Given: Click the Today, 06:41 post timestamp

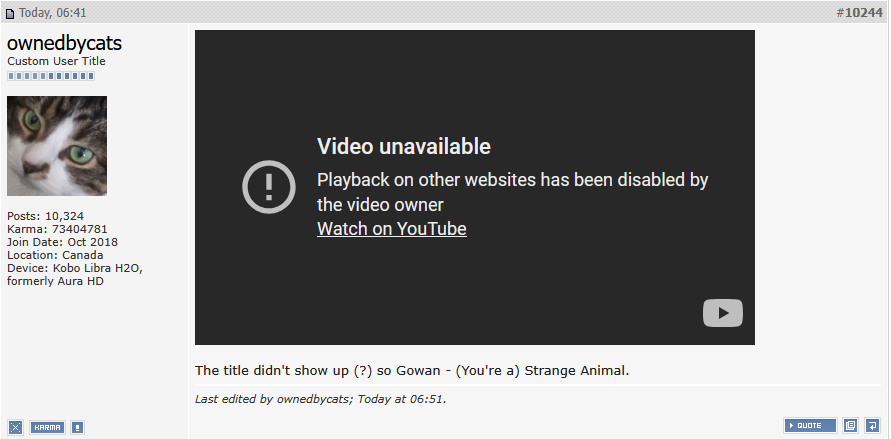Looking at the screenshot, I should [53, 12].
